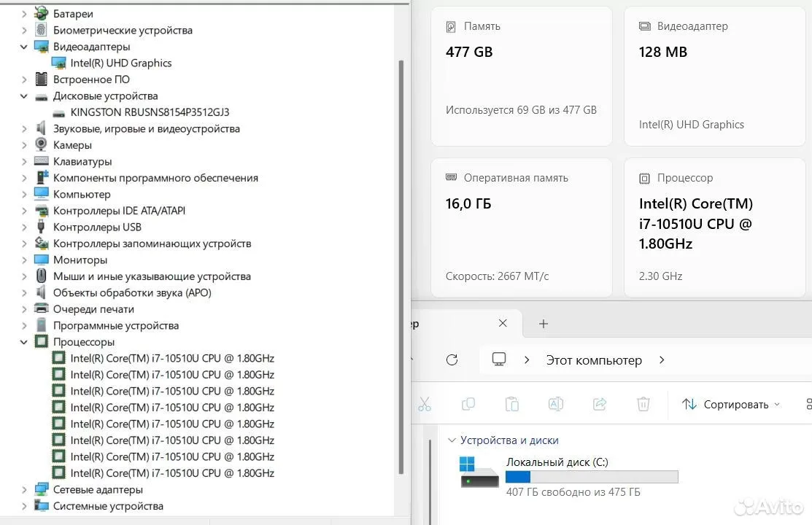Screen dimensions: 812x525
Task: Expand the Клавиатуры category
Action: [x=24, y=162]
